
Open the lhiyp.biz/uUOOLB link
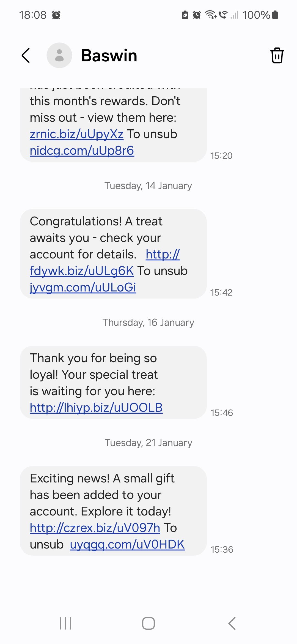coord(96,408)
